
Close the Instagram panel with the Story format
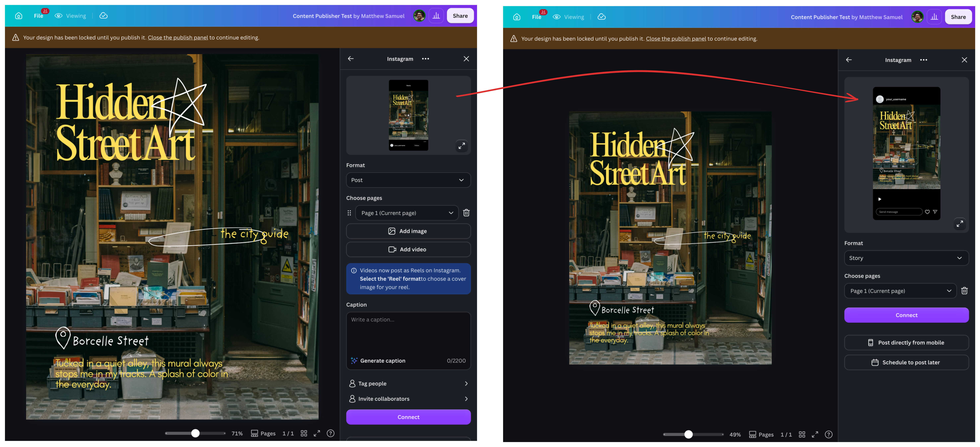coord(964,60)
